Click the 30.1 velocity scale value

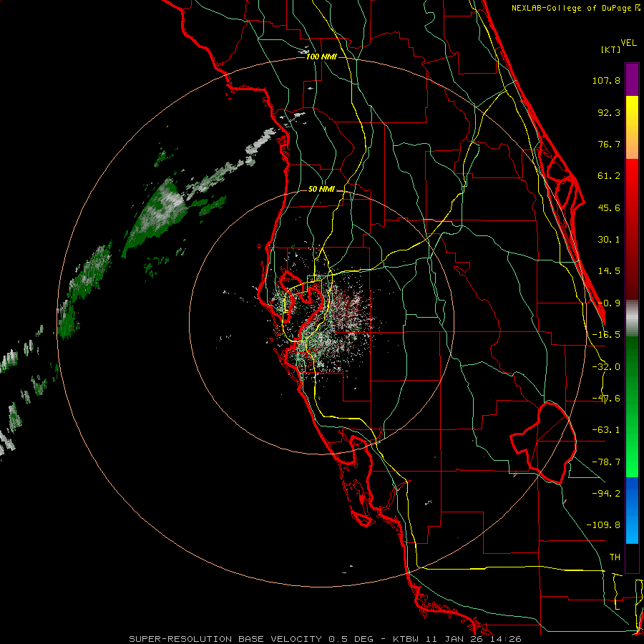pyautogui.click(x=609, y=240)
